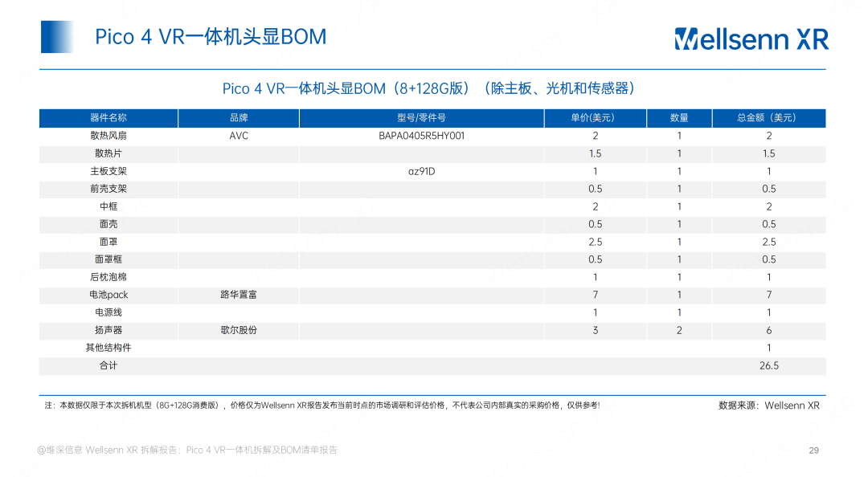The image size is (868, 477).
Task: Click unit price '3' in 扬声器 row
Action: click(595, 330)
